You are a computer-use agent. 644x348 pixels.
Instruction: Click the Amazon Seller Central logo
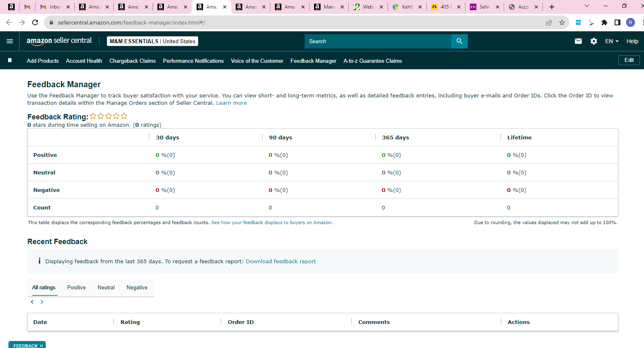59,41
